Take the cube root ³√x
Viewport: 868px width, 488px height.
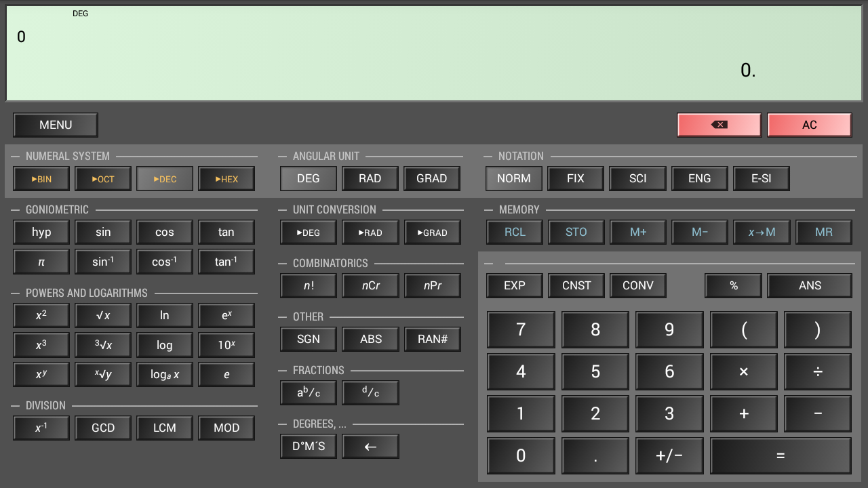click(103, 345)
